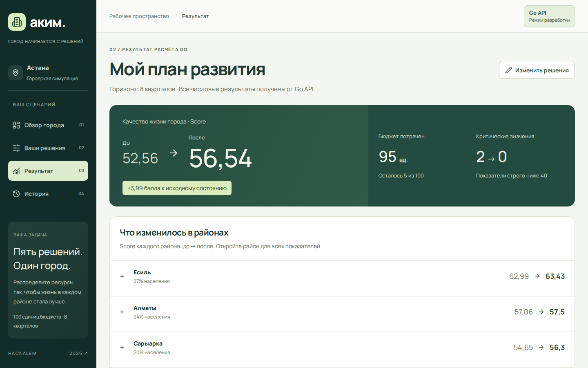This screenshot has height=368, width=588.
Task: Click the +3,99 балла badge
Action: (x=177, y=188)
